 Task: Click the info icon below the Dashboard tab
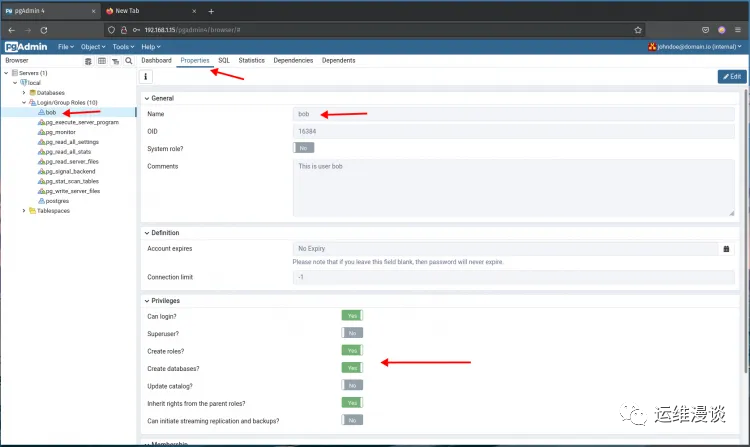pos(145,76)
